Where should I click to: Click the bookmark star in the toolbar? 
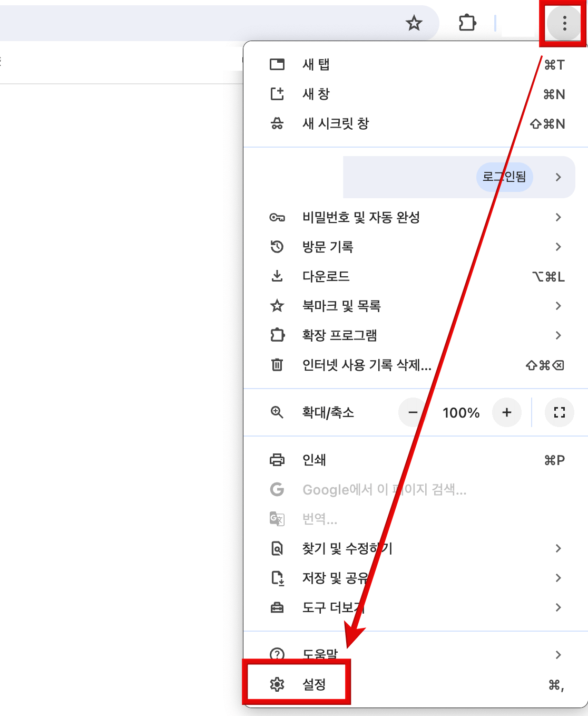414,23
